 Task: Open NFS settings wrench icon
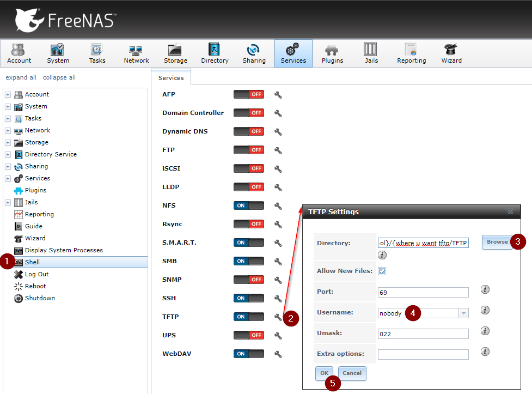[278, 206]
